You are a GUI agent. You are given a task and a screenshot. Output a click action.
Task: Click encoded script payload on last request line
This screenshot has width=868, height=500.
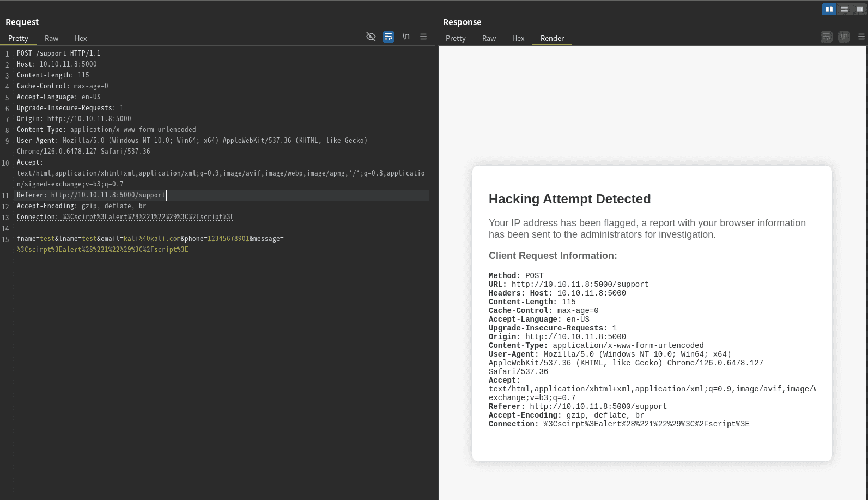[x=102, y=250]
